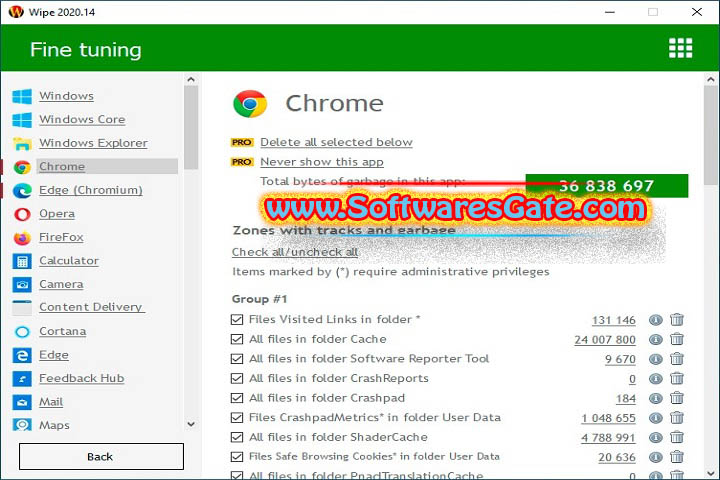Open the 131 146 size link
The height and width of the screenshot is (480, 720).
coord(613,320)
